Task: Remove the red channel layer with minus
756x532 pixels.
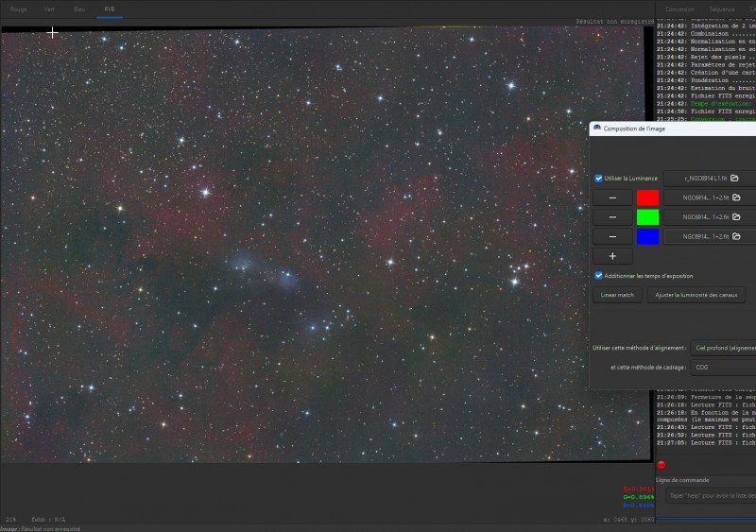Action: point(612,197)
